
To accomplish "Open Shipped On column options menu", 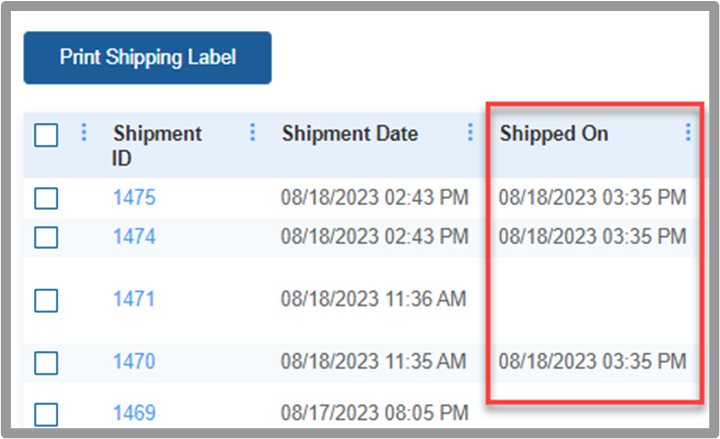I will [x=687, y=133].
